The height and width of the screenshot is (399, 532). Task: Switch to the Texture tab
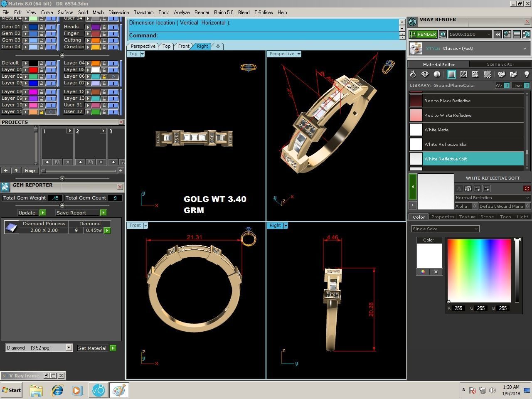pyautogui.click(x=467, y=217)
